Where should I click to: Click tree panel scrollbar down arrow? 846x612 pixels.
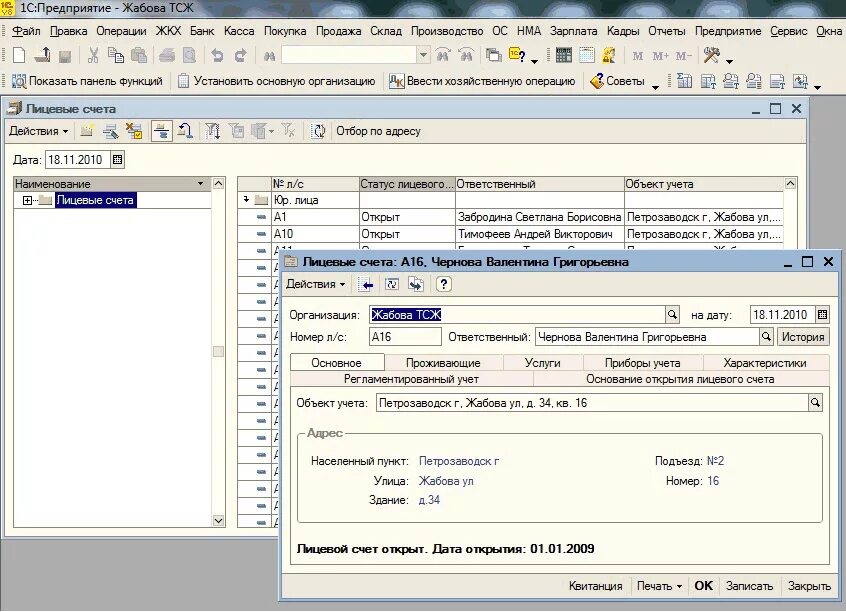tap(218, 521)
